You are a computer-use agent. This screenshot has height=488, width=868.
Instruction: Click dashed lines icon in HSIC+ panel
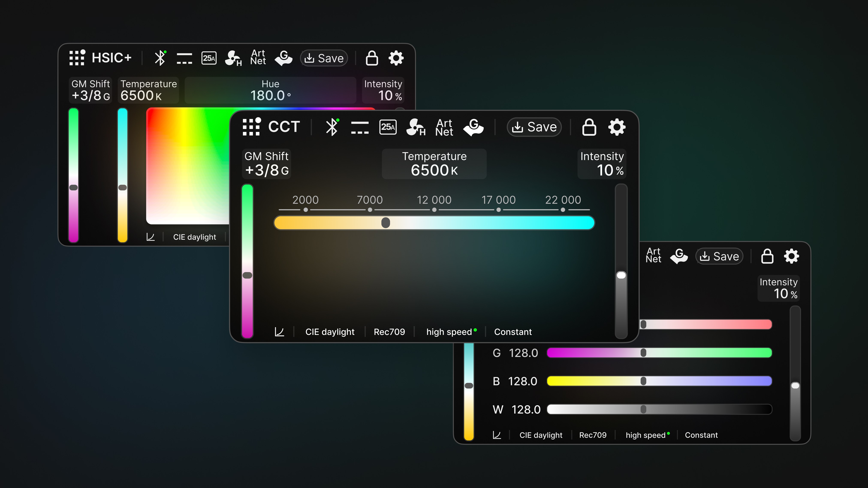coord(184,58)
